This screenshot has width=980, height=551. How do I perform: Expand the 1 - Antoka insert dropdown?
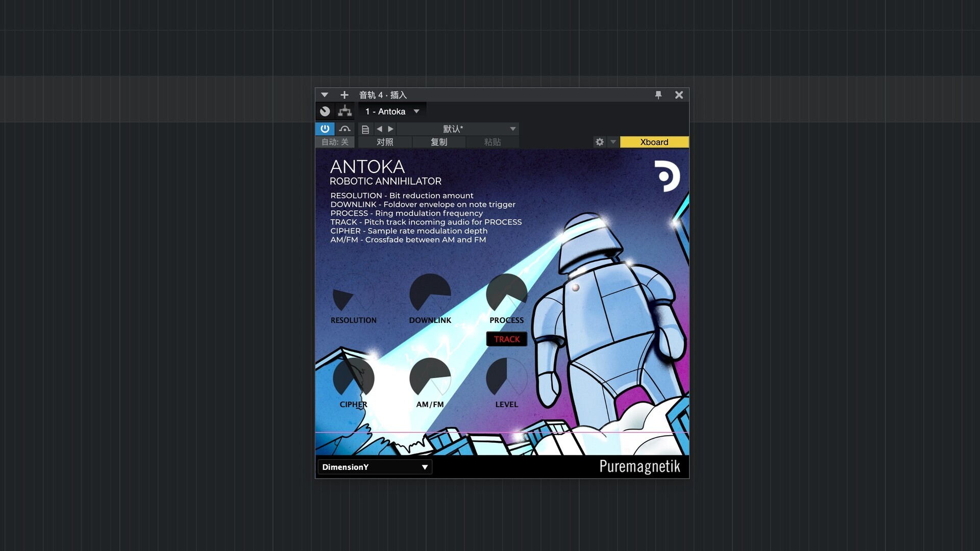[392, 111]
